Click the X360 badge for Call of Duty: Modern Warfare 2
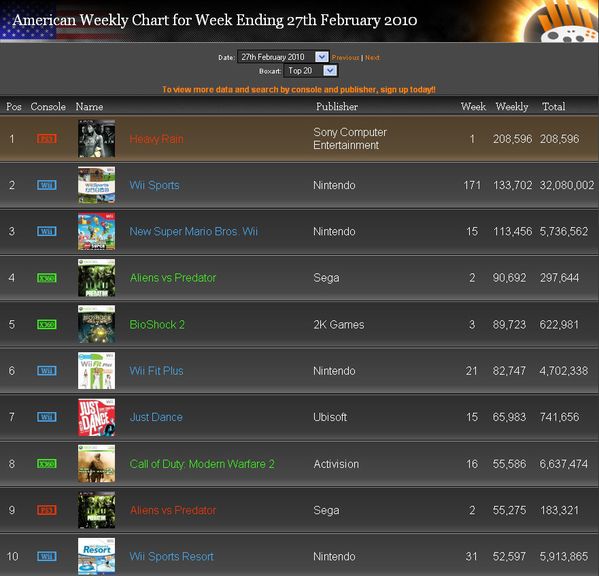This screenshot has height=576, width=599. (47, 464)
